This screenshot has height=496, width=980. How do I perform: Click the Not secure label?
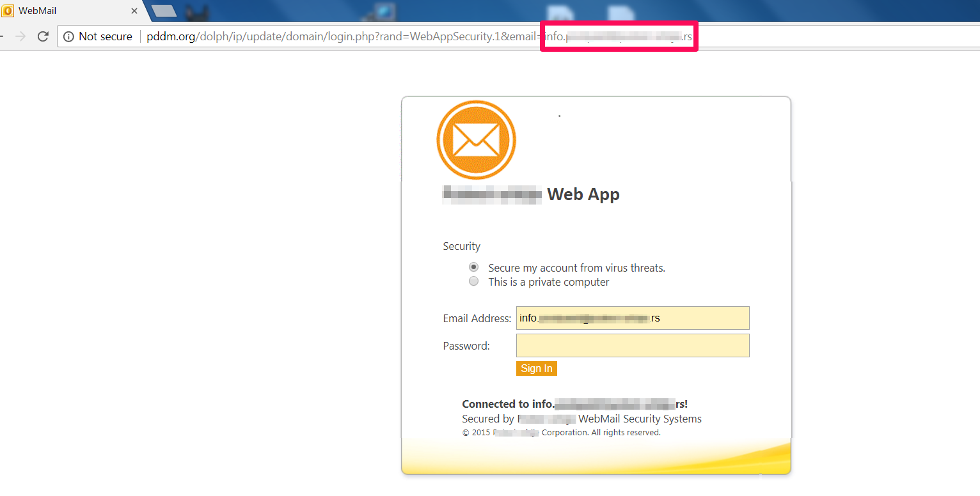106,36
